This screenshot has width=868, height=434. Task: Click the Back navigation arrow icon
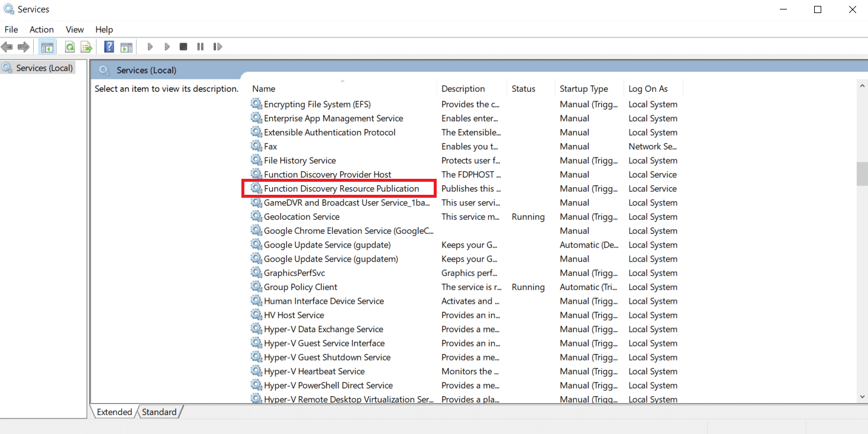7,46
